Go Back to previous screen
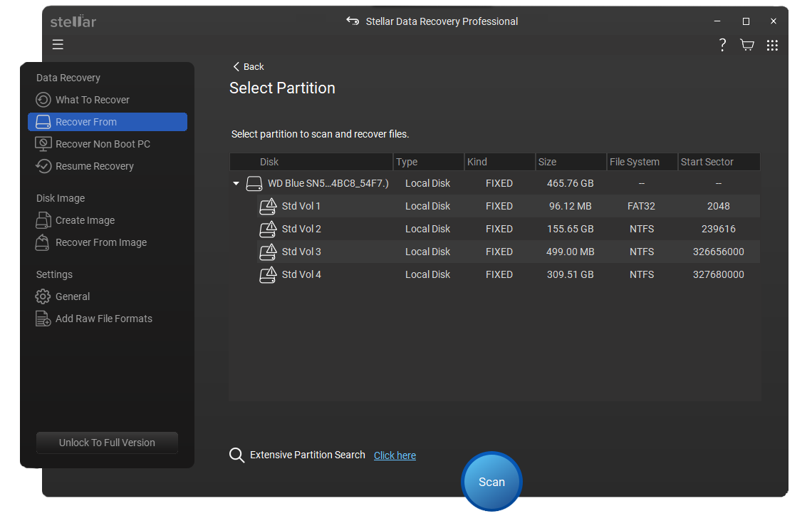The width and height of the screenshot is (812, 516). 249,66
